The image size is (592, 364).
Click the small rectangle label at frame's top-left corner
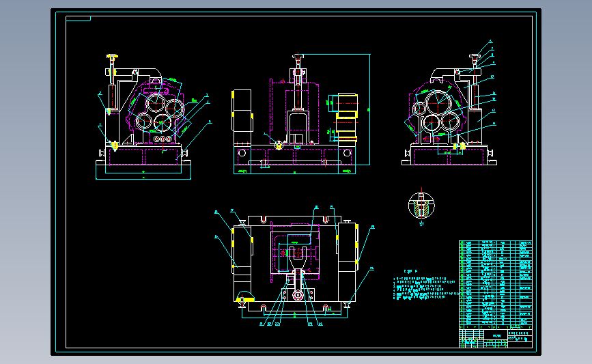click(78, 18)
